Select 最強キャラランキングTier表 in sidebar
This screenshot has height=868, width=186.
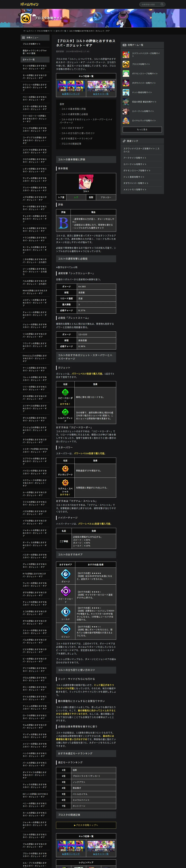coord(35,52)
